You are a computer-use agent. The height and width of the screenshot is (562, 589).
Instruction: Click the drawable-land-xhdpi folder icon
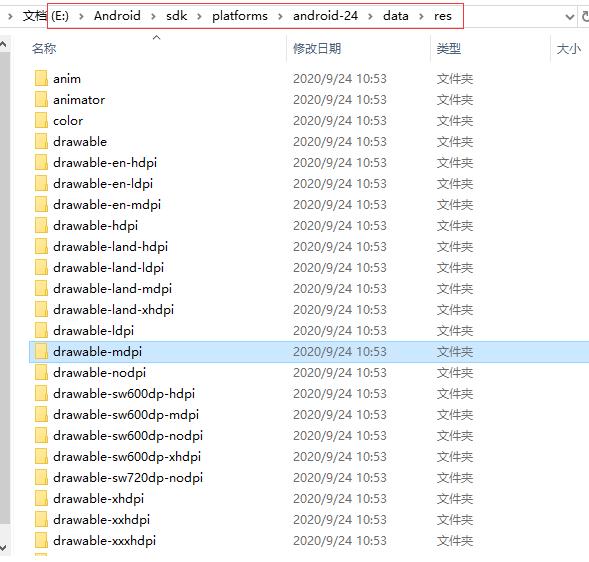(41, 309)
